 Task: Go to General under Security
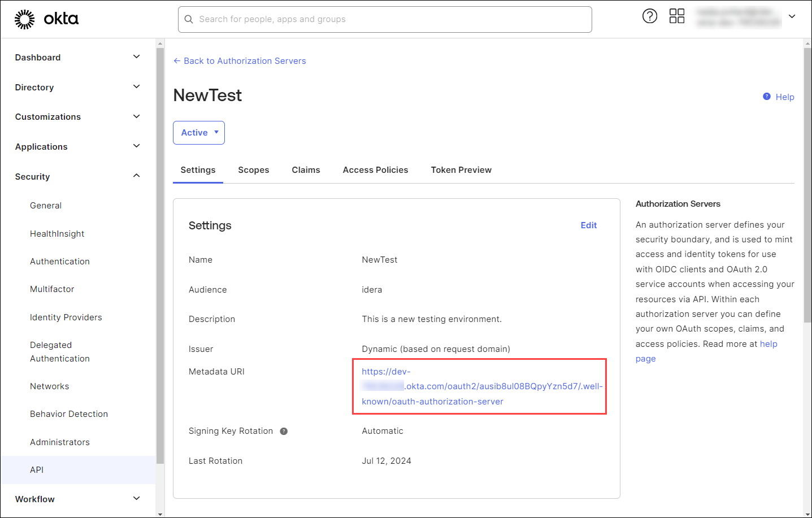click(x=46, y=206)
